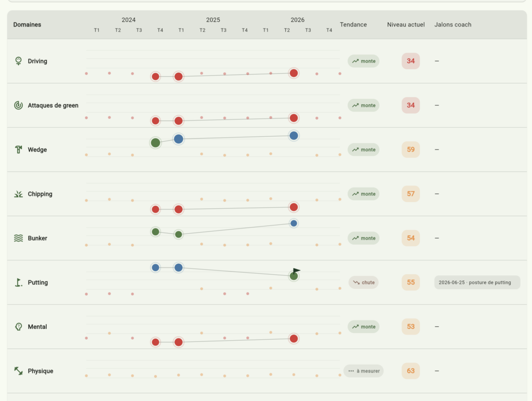Click the 2024 year header

point(129,20)
